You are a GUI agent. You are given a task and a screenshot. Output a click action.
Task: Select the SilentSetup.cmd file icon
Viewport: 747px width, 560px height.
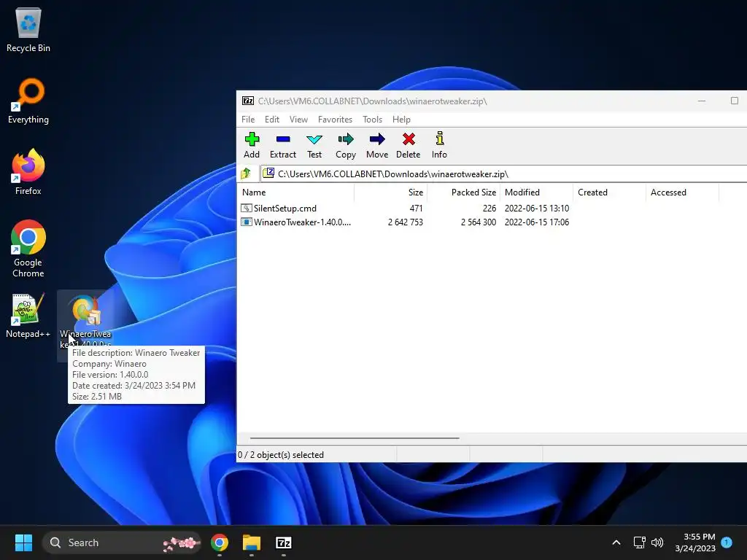click(x=247, y=208)
